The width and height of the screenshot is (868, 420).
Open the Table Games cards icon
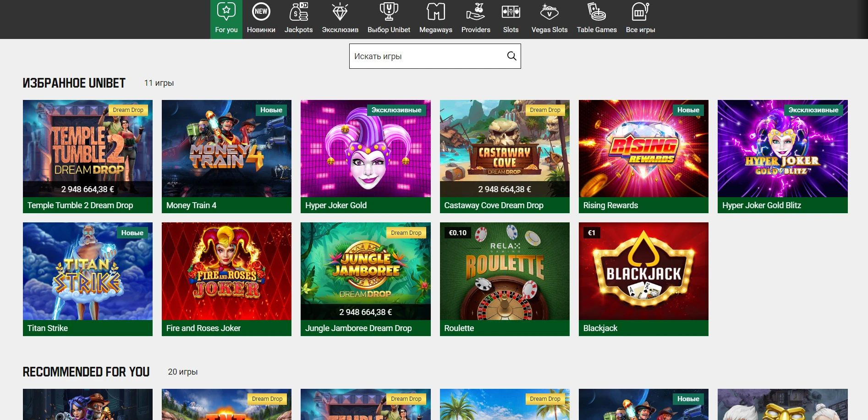597,12
